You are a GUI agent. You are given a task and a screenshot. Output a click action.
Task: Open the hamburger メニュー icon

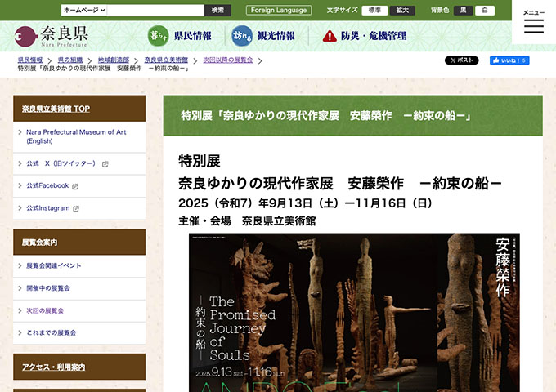point(533,26)
